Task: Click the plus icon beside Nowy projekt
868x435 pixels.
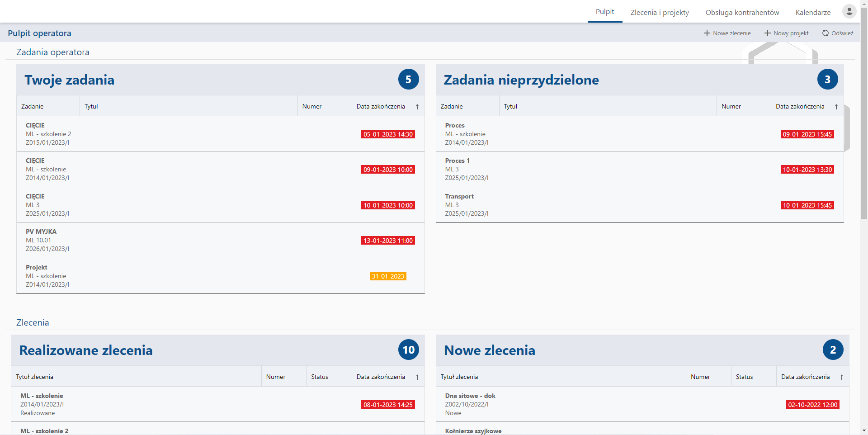Action: (767, 33)
